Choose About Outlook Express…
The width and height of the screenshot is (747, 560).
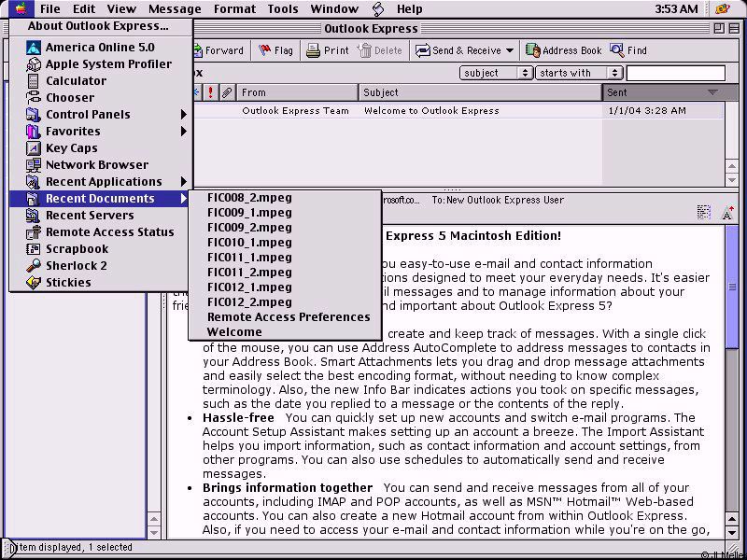click(99, 27)
